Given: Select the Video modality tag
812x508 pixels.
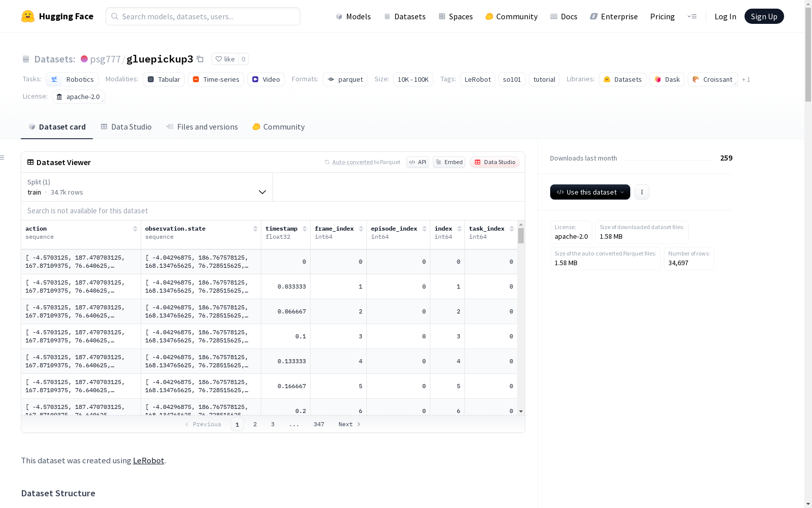Looking at the screenshot, I should (x=266, y=79).
